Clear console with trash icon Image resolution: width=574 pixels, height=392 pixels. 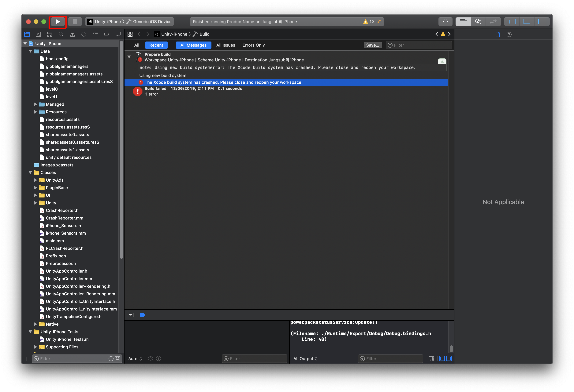(431, 358)
